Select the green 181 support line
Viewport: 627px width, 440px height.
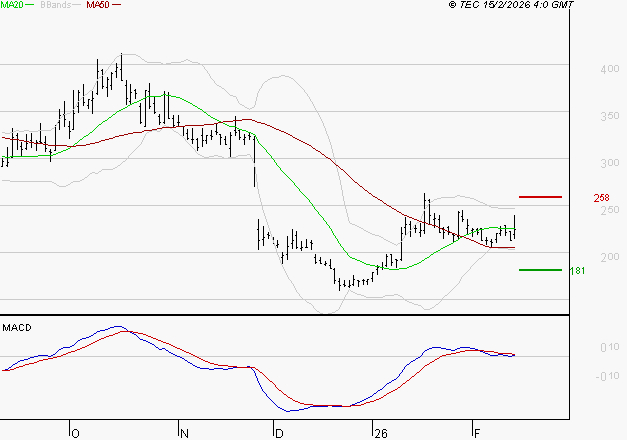540,269
